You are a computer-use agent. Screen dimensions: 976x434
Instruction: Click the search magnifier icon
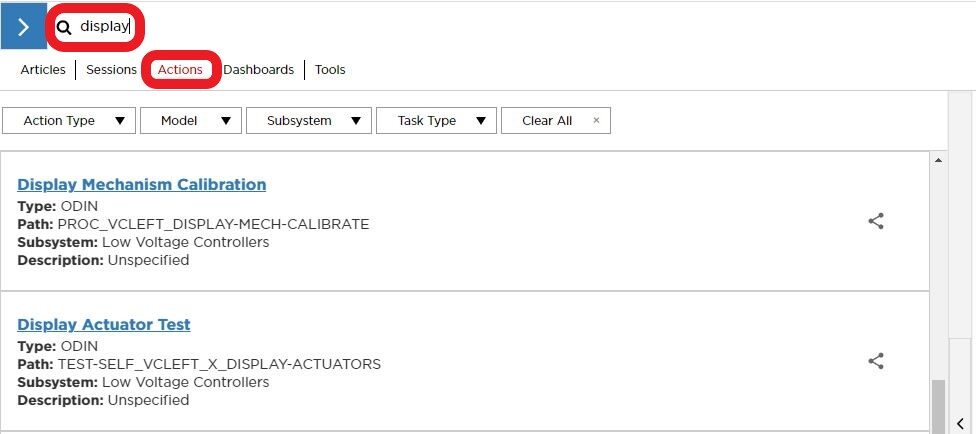point(64,28)
